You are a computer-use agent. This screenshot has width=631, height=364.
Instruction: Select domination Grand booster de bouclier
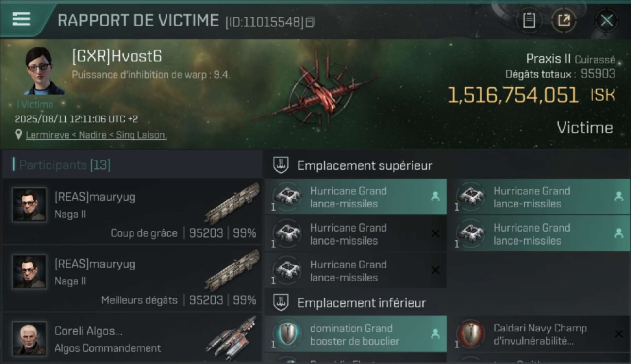355,334
